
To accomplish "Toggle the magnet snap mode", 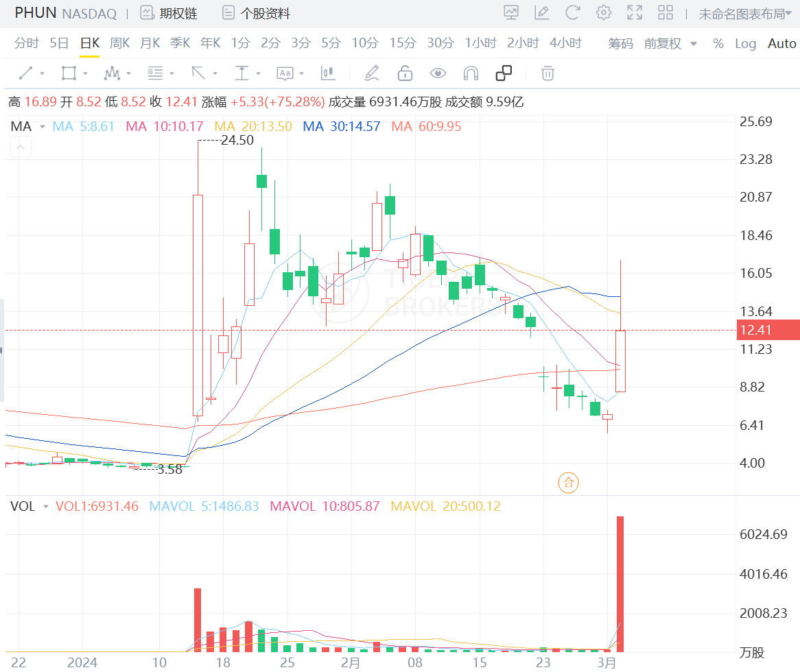I will coord(471,73).
